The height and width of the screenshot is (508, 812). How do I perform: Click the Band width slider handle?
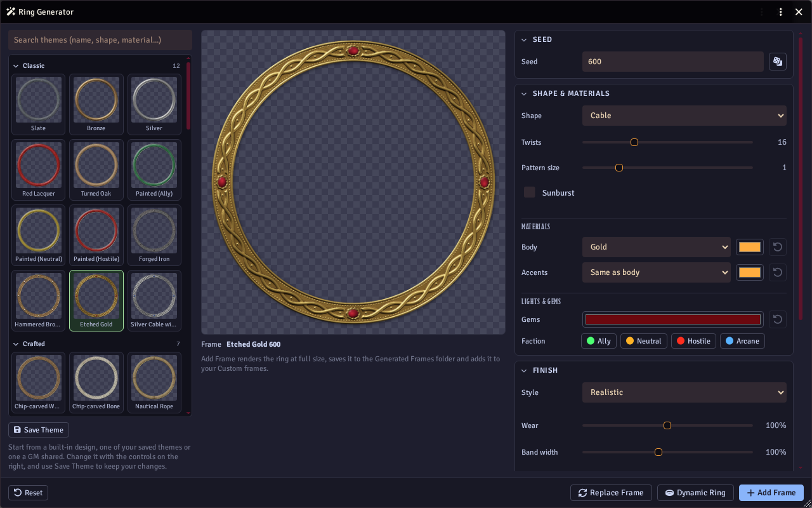[x=658, y=452]
